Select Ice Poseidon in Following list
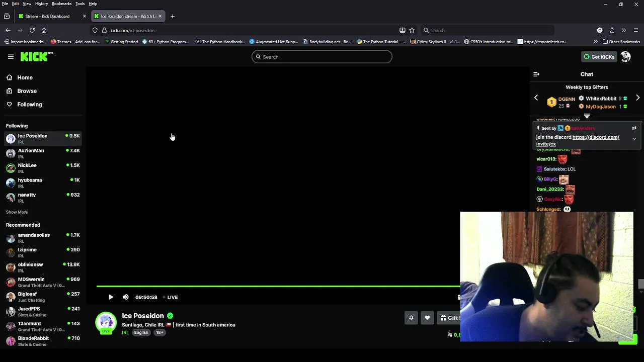This screenshot has height=362, width=644. [43, 138]
